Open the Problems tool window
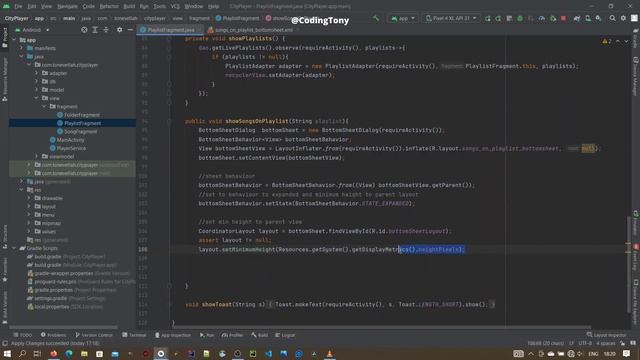640x360 pixels. pos(53,335)
